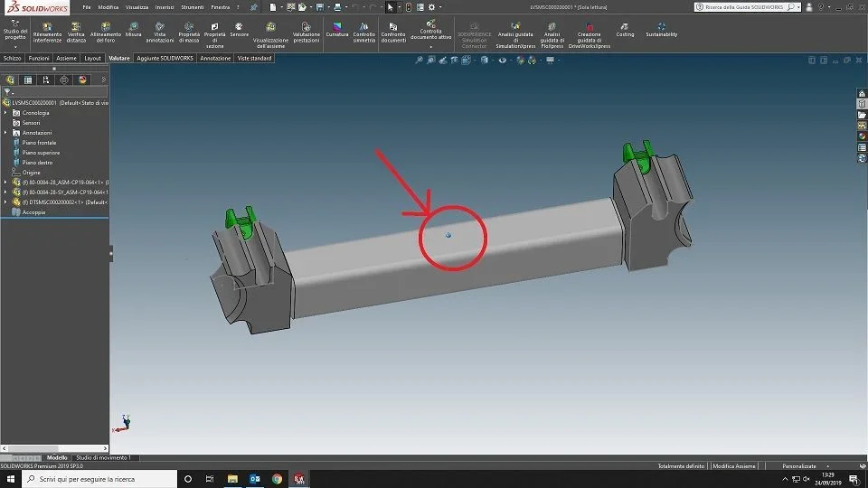
Task: Select the Misura measure tool
Action: (134, 30)
